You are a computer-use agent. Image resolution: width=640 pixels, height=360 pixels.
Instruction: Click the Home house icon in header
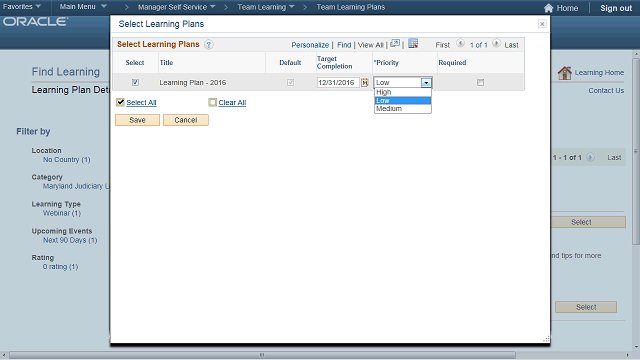(549, 8)
